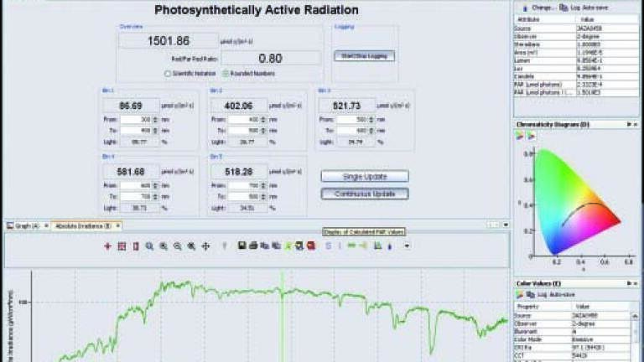
Task: Select the four-arrow pan tool
Action: point(205,246)
